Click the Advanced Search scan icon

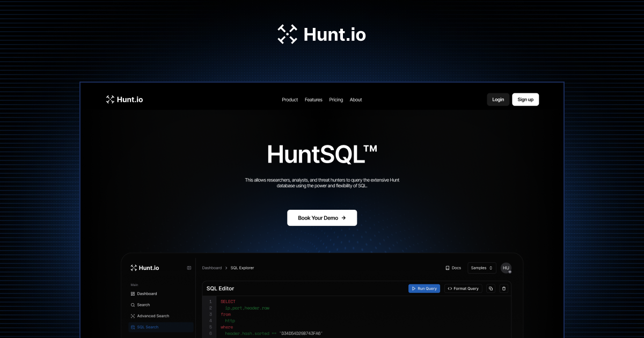click(133, 316)
